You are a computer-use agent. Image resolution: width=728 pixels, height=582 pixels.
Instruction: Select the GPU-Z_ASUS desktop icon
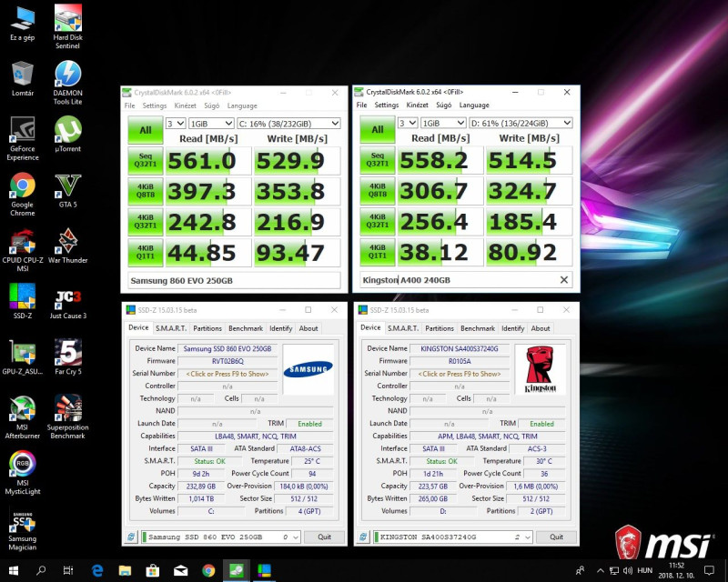pos(22,357)
